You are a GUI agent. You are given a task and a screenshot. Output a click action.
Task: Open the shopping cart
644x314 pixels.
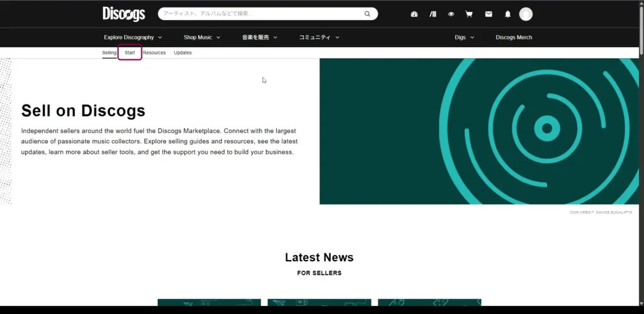tap(469, 14)
